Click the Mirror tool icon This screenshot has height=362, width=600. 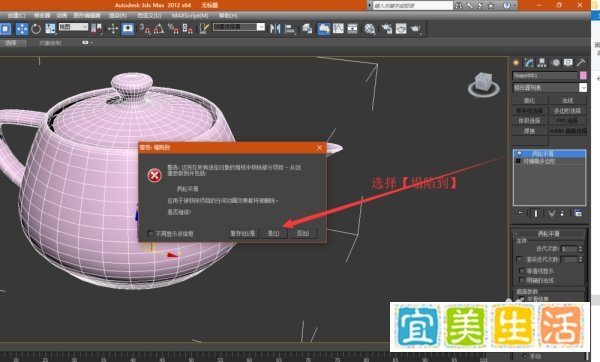point(275,29)
